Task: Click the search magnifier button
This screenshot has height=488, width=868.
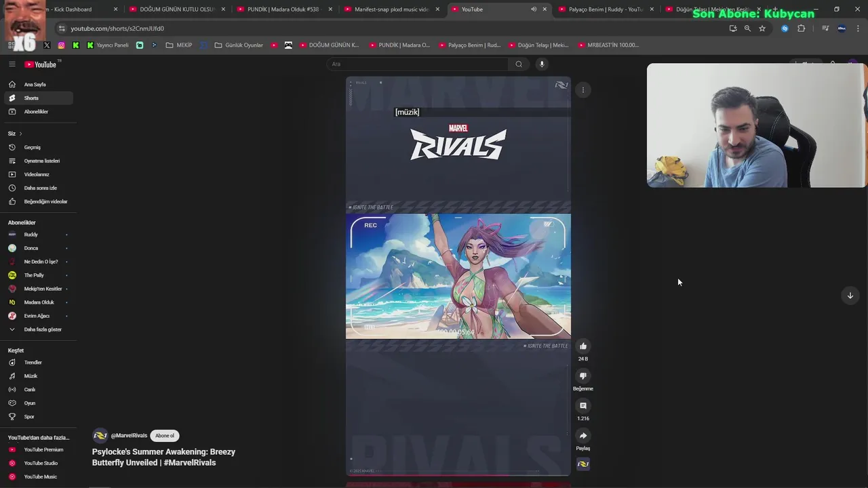Action: click(519, 64)
